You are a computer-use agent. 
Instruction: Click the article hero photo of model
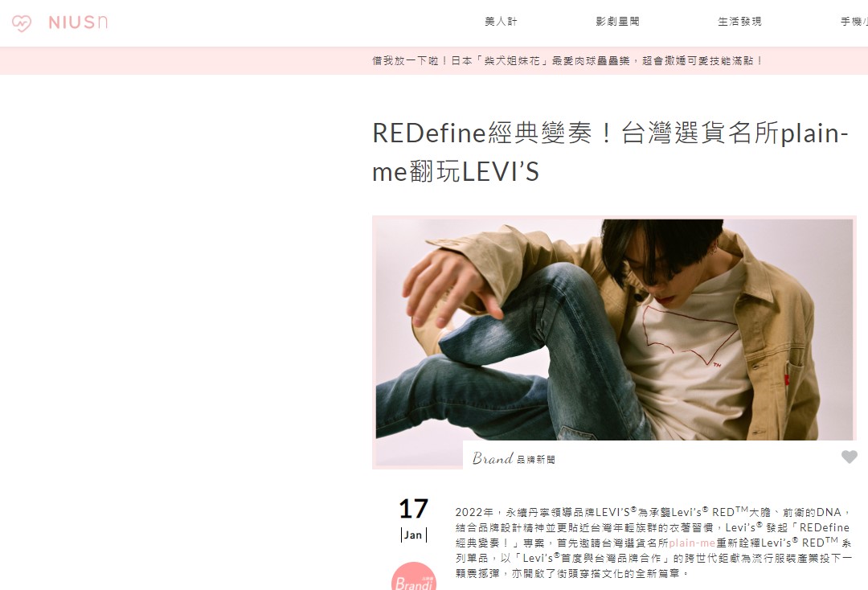tap(615, 330)
